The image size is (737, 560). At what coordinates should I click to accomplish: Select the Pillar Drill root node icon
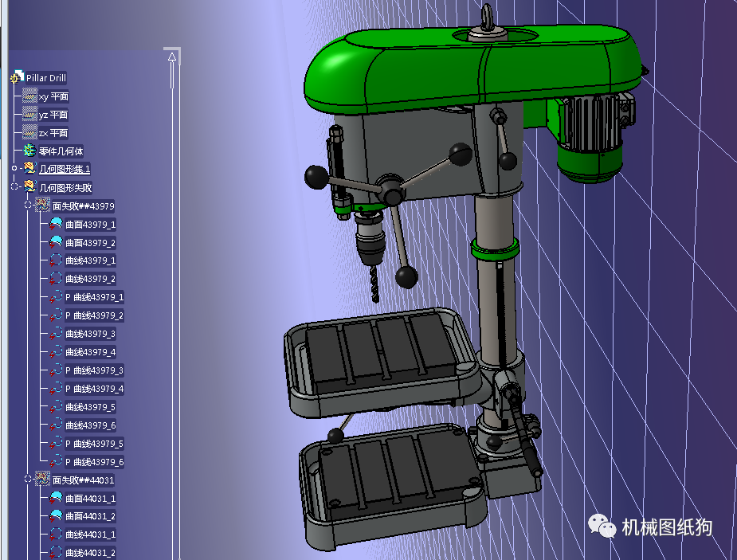18,77
